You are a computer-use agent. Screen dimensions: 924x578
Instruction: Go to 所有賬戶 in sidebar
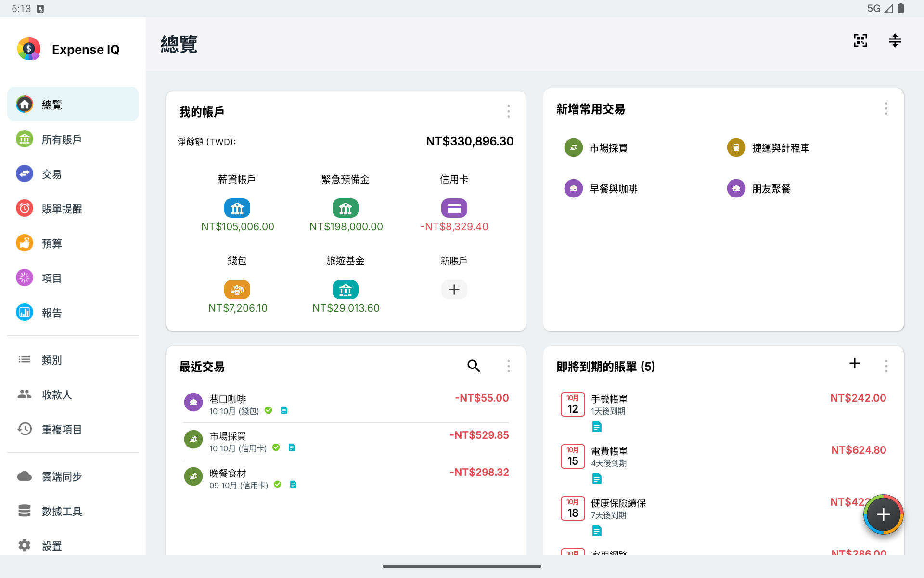(x=73, y=139)
